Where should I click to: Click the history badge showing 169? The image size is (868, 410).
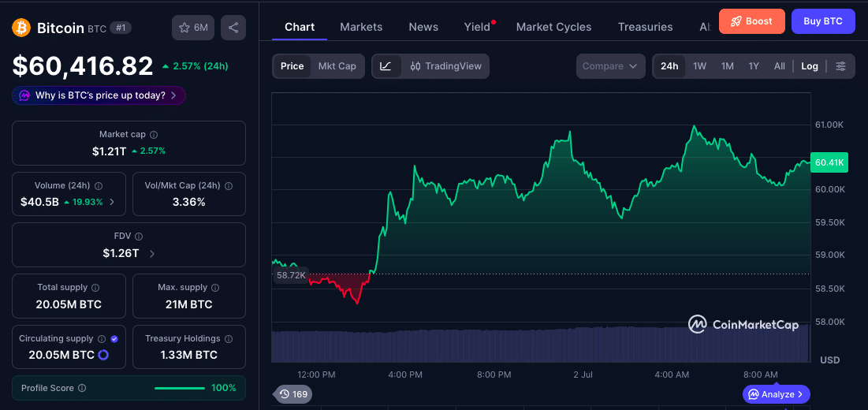pos(293,394)
